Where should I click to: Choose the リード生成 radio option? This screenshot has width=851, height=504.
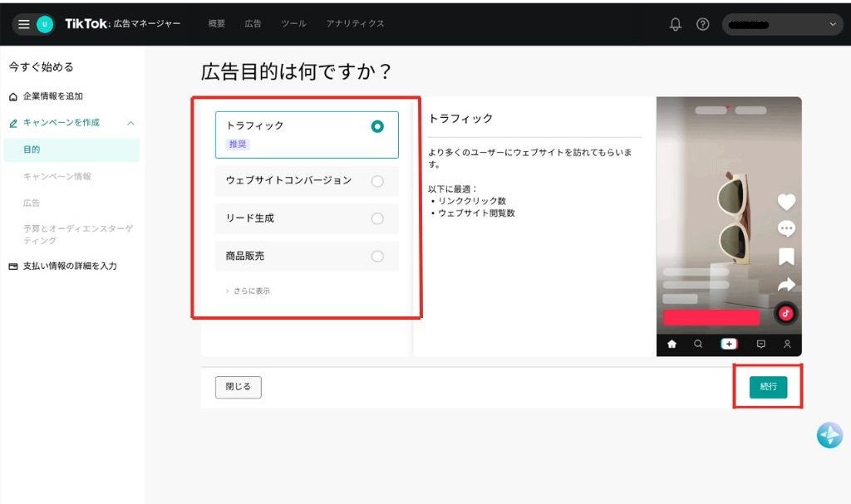[377, 218]
